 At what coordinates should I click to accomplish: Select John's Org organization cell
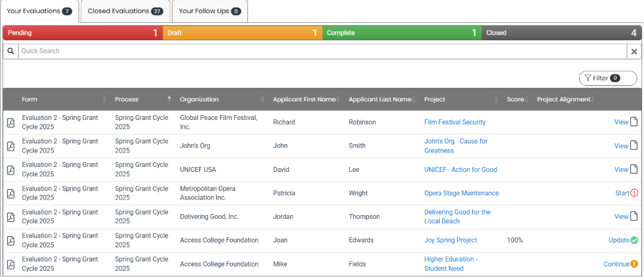(194, 146)
